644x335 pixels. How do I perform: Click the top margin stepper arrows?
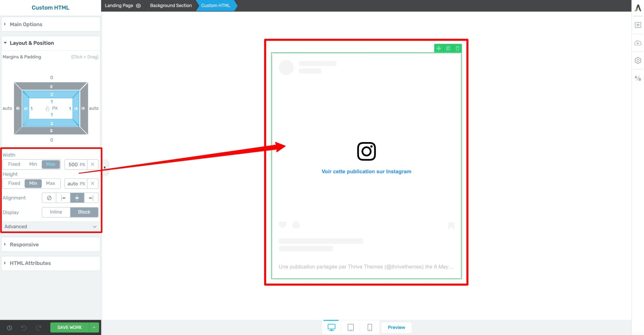click(51, 87)
